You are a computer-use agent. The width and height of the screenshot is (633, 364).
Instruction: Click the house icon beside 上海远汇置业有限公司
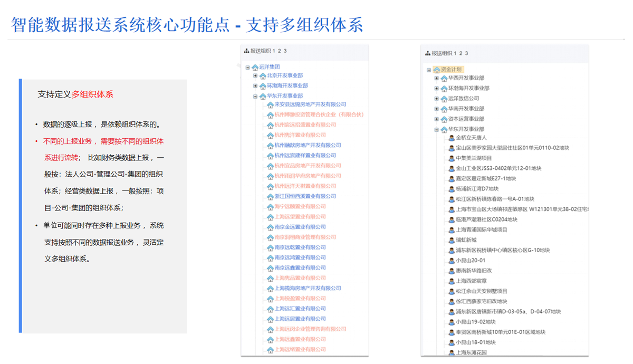[270, 309]
